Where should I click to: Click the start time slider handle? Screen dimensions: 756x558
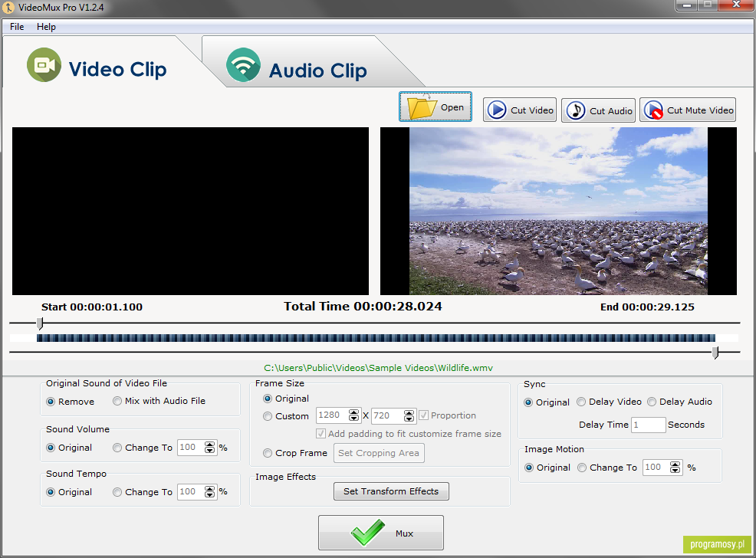click(x=40, y=323)
